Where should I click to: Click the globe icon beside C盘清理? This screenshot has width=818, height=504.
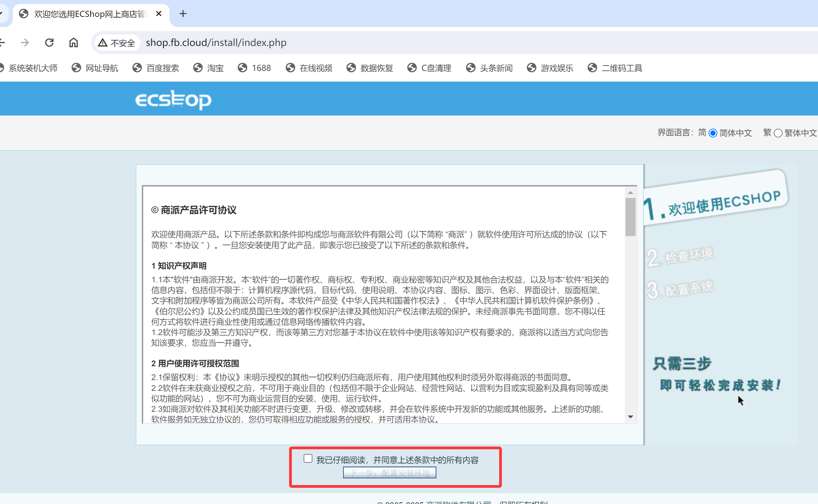click(x=412, y=68)
